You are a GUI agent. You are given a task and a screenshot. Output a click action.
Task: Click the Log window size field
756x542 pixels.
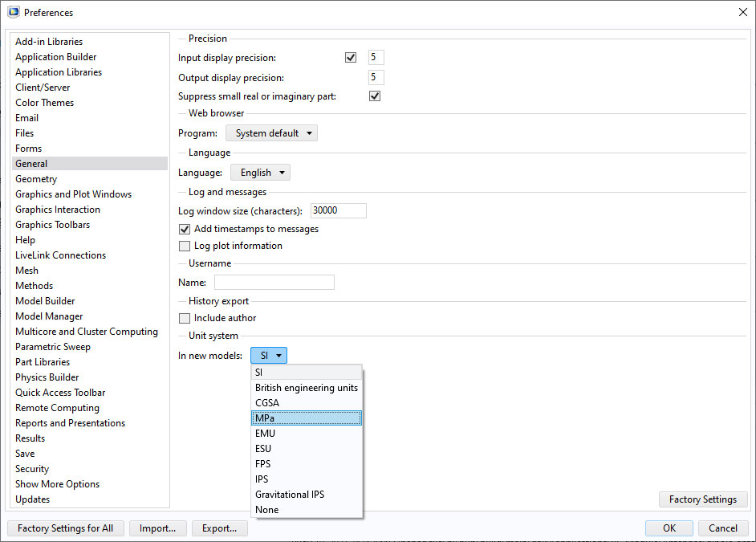click(338, 211)
